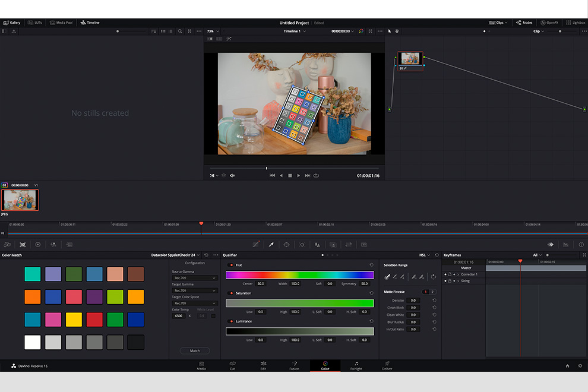Toggle the Hue qualifier on/off
588x392 pixels.
(231, 265)
